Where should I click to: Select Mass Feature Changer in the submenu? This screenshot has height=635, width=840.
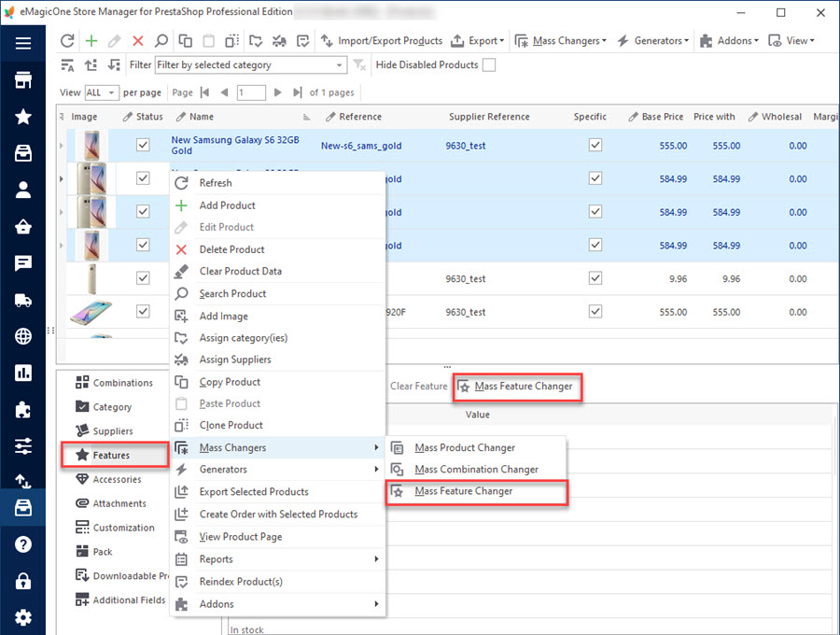click(x=476, y=491)
